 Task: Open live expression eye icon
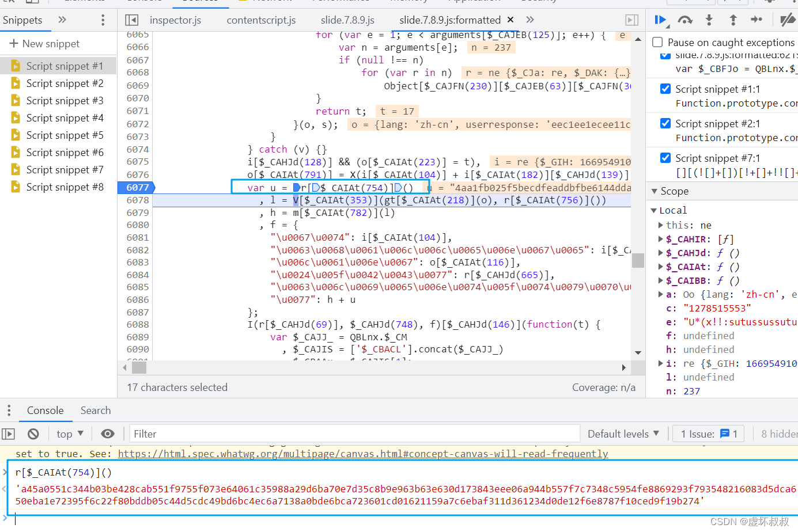click(108, 434)
